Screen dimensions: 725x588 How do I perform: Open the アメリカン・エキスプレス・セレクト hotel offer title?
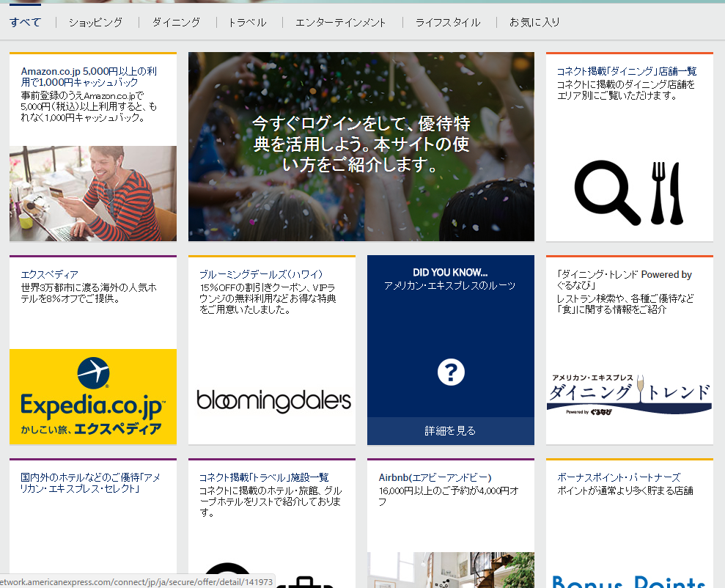point(90,483)
